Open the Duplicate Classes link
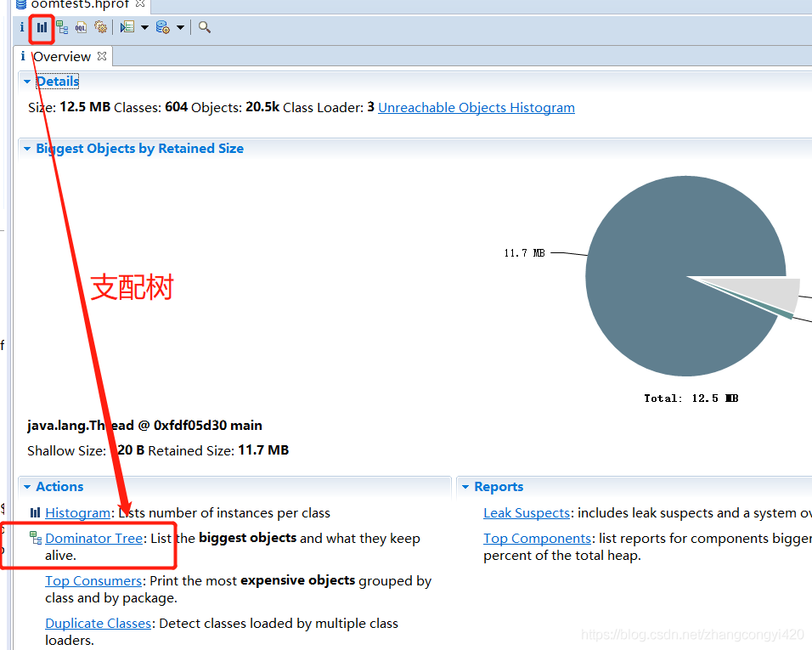This screenshot has width=812, height=650. click(98, 624)
